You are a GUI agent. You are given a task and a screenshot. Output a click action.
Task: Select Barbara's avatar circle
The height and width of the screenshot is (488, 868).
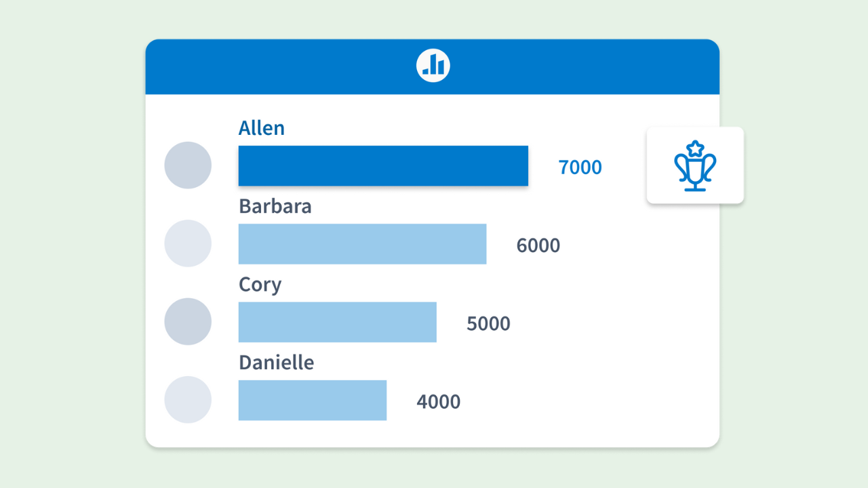(188, 243)
